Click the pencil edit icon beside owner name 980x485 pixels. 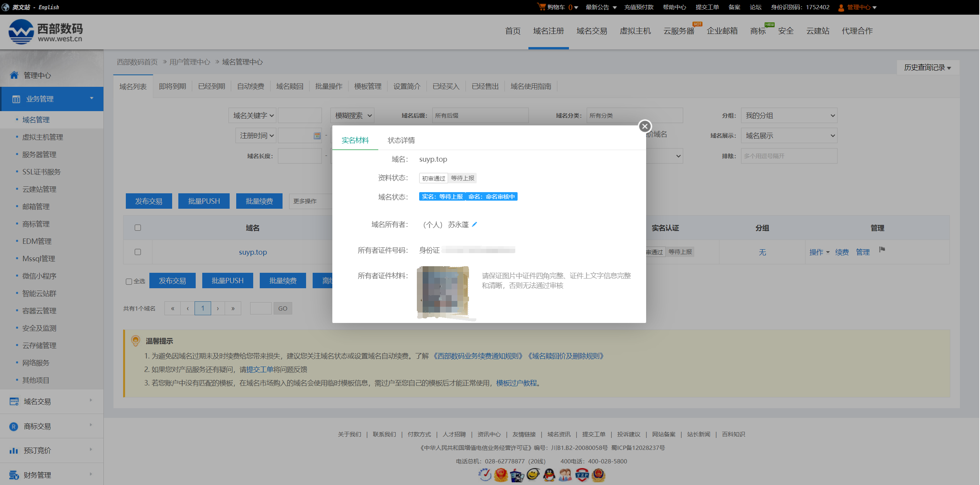coord(474,224)
